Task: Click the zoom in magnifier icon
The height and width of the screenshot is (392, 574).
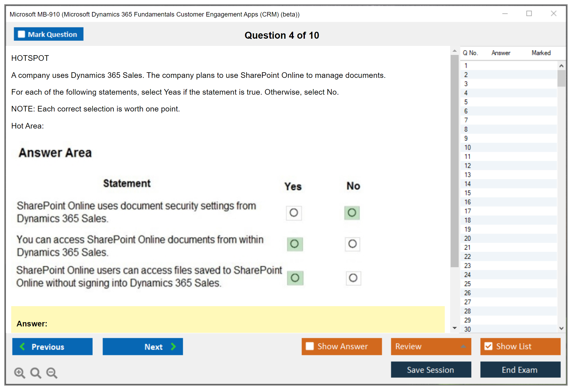Action: pos(19,373)
